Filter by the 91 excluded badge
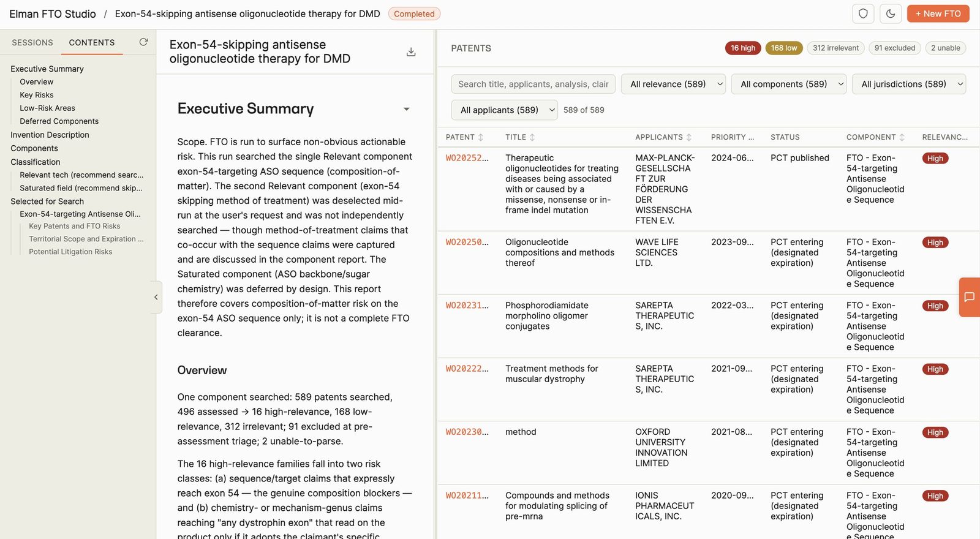The image size is (980, 539). pos(895,48)
